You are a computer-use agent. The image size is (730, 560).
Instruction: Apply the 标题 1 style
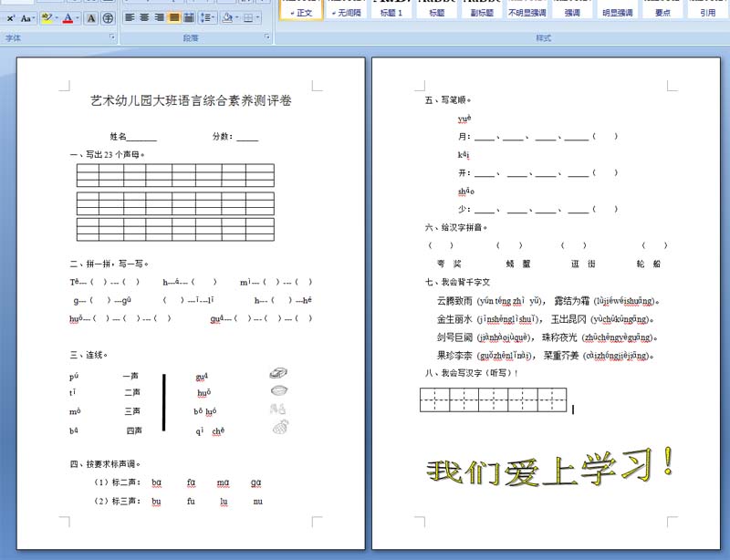[391, 10]
